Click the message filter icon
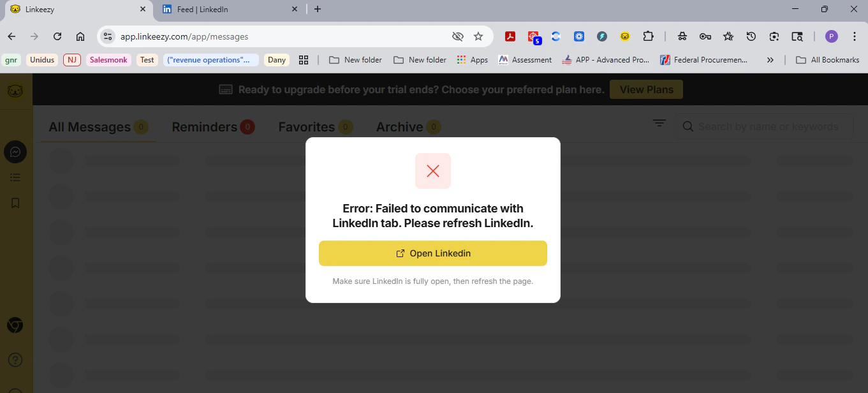Image resolution: width=868 pixels, height=393 pixels. [x=659, y=123]
